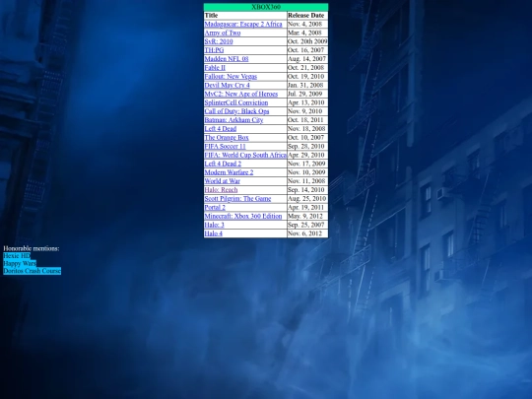Click the SvR: 2010 link
The width and height of the screenshot is (532, 399).
pyautogui.click(x=219, y=41)
